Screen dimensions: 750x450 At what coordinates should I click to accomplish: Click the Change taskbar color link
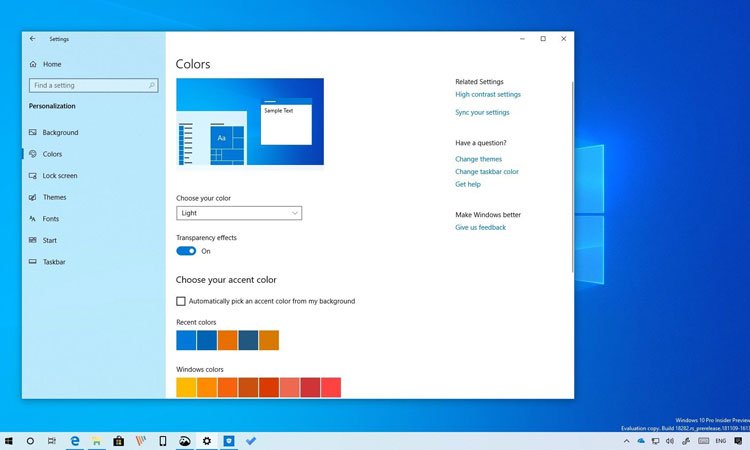tap(486, 172)
